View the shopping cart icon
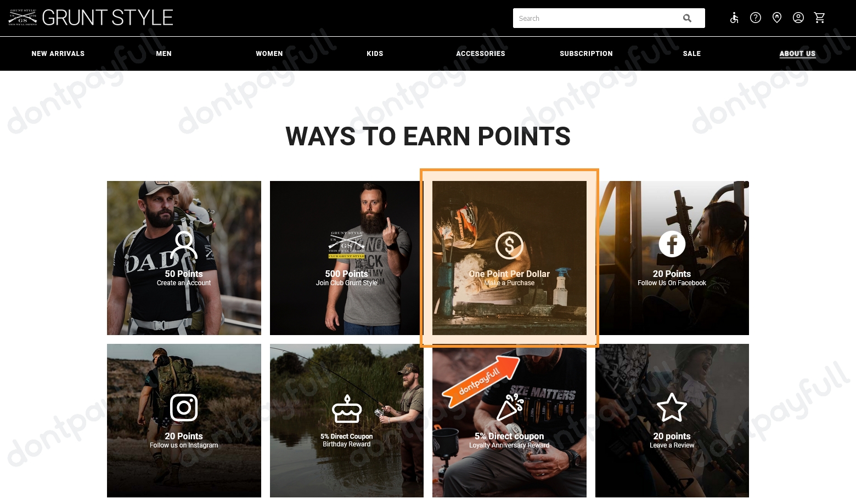Viewport: 856px width, 504px height. (x=820, y=18)
